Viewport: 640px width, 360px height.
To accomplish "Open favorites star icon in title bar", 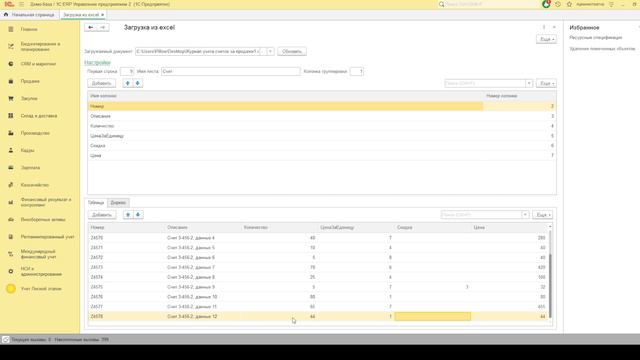I will click(569, 4).
